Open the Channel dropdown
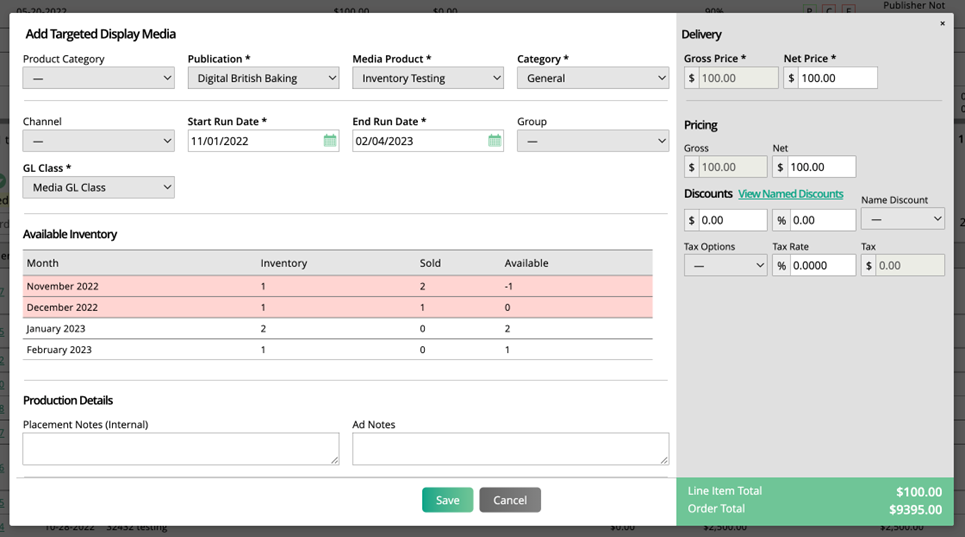Screen dimensions: 965x537 98,141
